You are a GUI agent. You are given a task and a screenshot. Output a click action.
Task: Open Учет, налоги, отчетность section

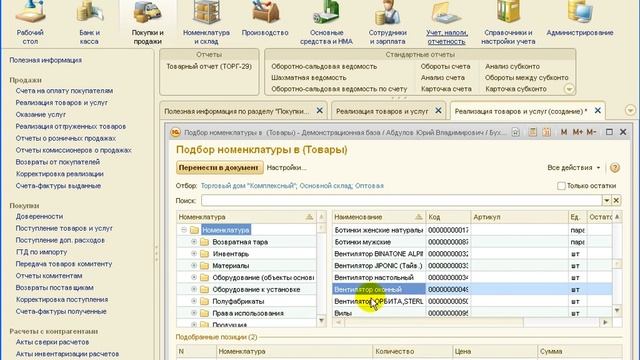click(447, 22)
